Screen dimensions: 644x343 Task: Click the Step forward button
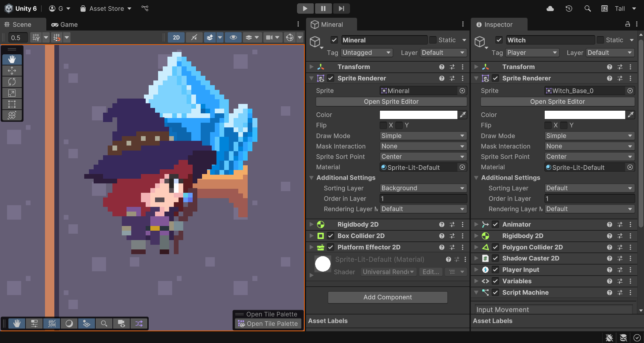(341, 8)
